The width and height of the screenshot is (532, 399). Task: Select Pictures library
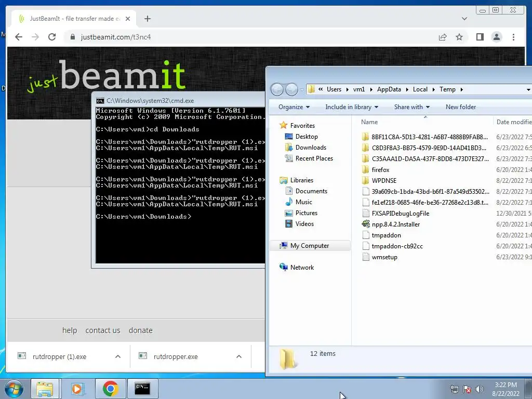click(307, 212)
